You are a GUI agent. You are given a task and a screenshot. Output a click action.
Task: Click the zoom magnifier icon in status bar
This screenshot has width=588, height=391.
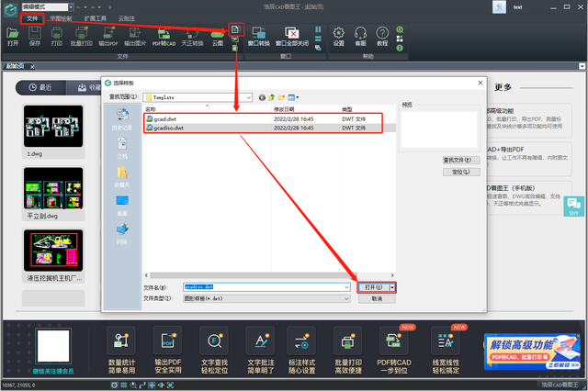133,385
